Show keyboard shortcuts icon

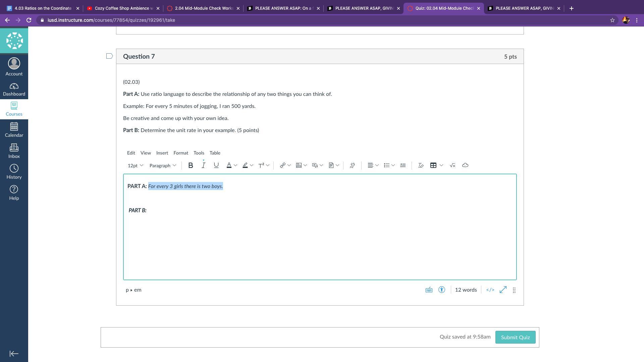(429, 290)
